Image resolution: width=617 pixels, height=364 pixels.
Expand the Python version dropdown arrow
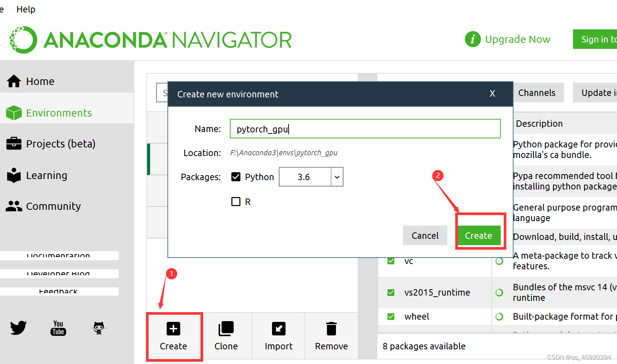(x=337, y=177)
